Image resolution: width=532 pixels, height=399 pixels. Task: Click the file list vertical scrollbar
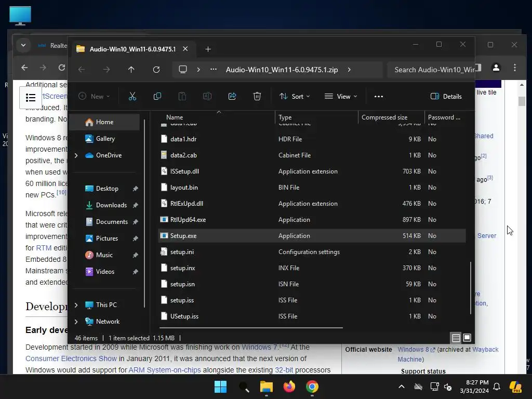point(471,288)
